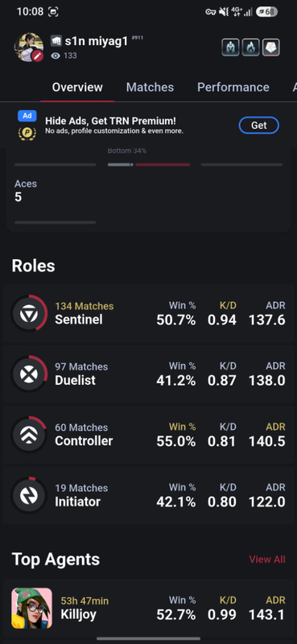Tap the TRN Premium laurel coin icon
Screen dimensions: 297x644
click(27, 134)
